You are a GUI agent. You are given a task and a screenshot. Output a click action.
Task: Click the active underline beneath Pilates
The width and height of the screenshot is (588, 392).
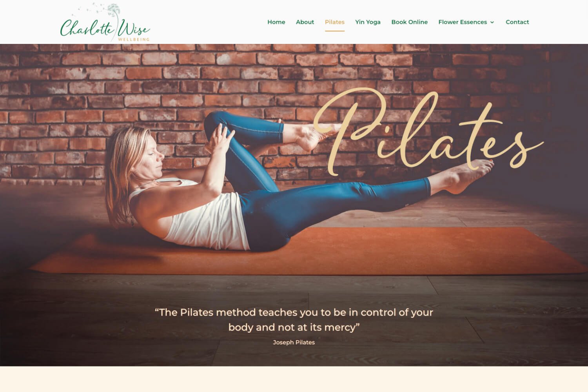(x=335, y=31)
